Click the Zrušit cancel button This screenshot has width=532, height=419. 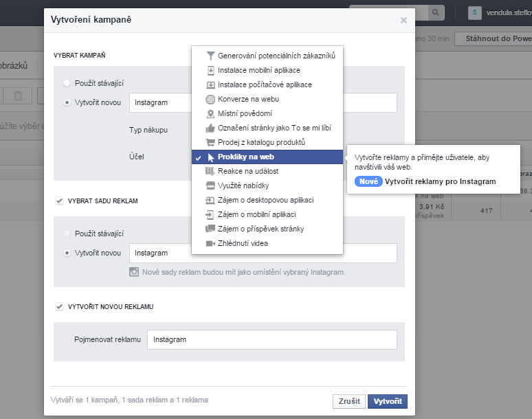coord(349,401)
